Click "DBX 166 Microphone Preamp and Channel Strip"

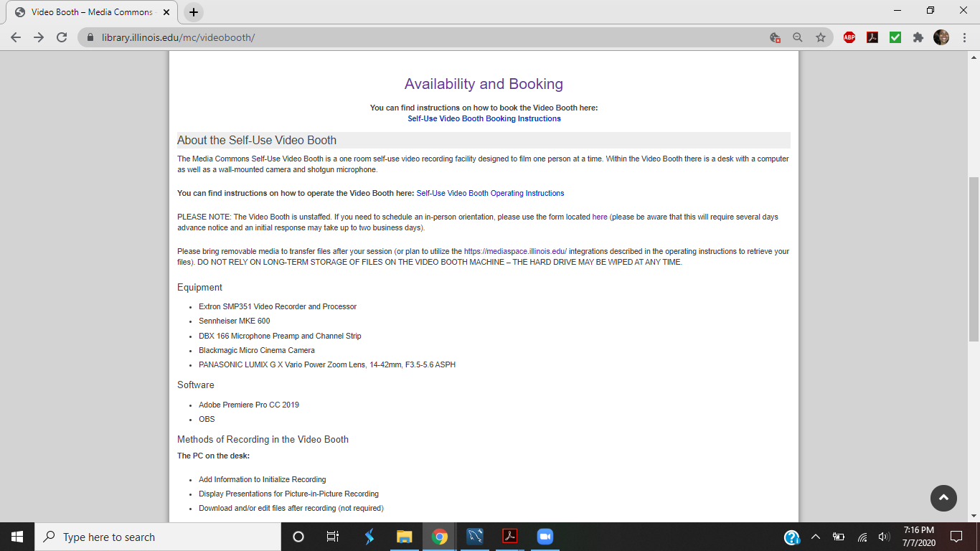280,336
